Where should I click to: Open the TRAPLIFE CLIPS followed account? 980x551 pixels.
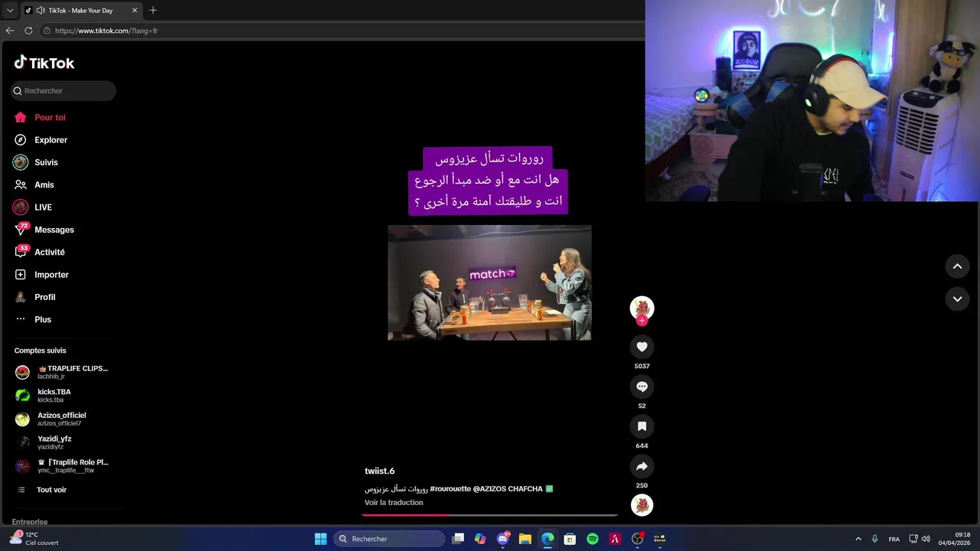pos(63,372)
